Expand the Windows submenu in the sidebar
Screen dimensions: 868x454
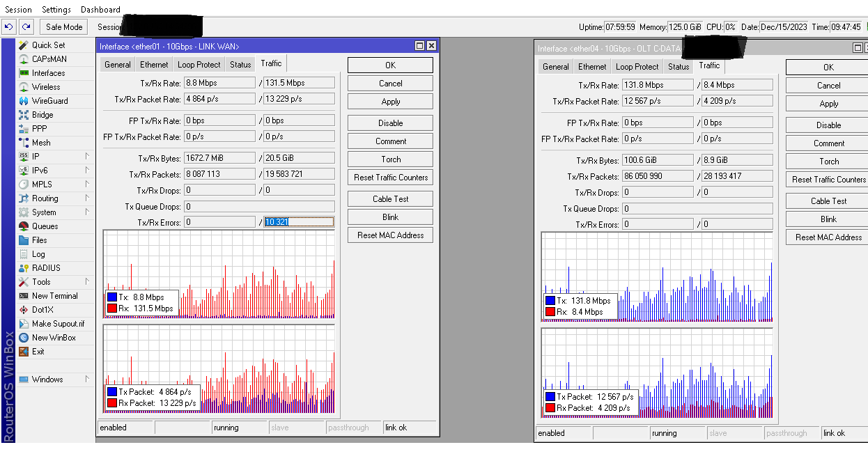point(56,379)
